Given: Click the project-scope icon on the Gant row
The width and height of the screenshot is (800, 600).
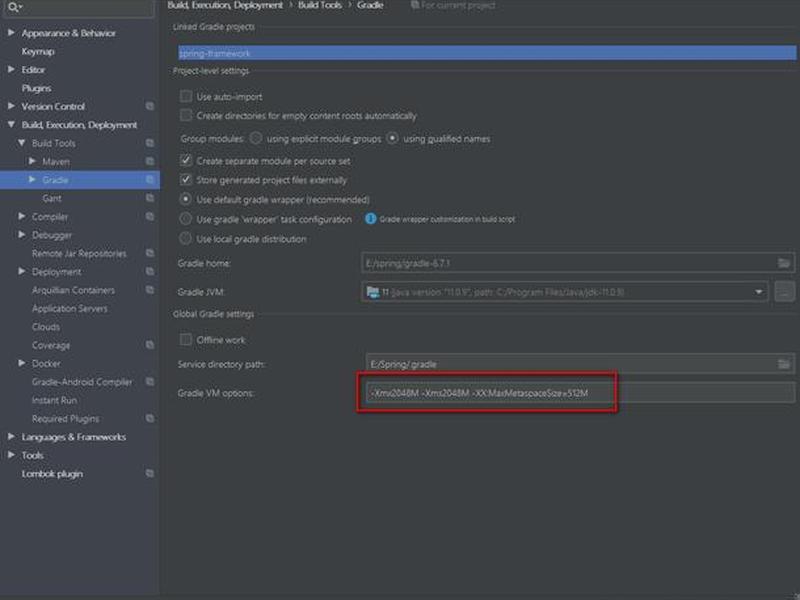Looking at the screenshot, I should tap(149, 198).
